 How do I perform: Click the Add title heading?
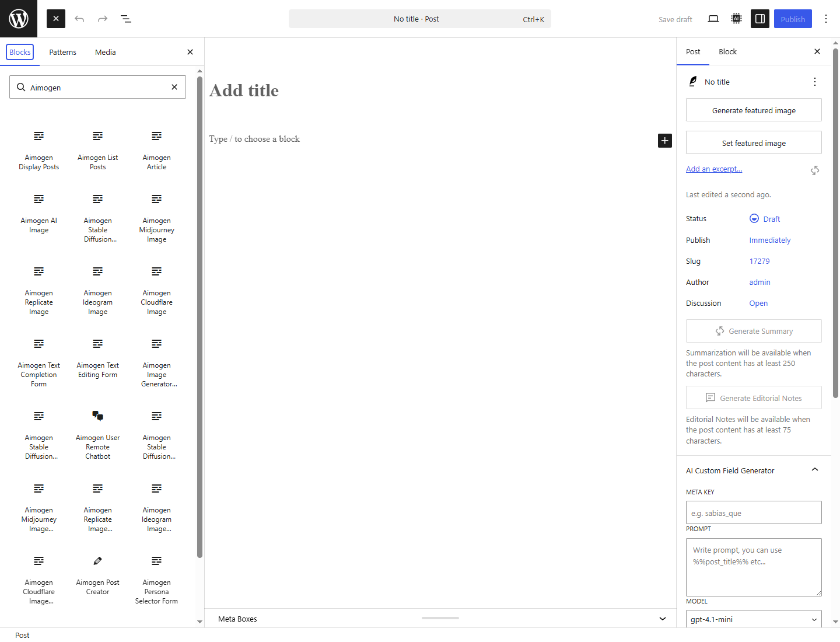[x=244, y=90]
